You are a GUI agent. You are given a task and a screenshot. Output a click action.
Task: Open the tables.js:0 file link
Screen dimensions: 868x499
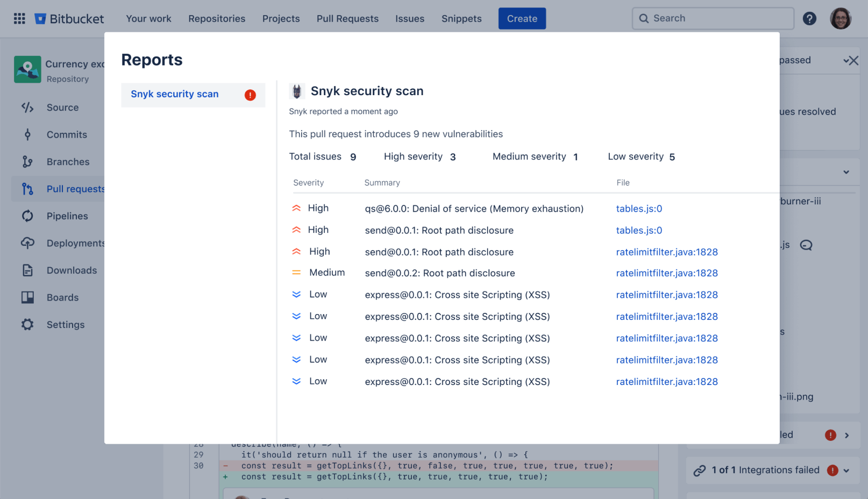tap(639, 209)
